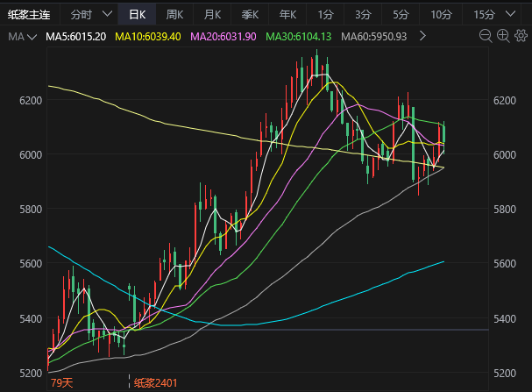Select the 1分 minute chart tab
This screenshot has height=392, width=532.
[326, 14]
